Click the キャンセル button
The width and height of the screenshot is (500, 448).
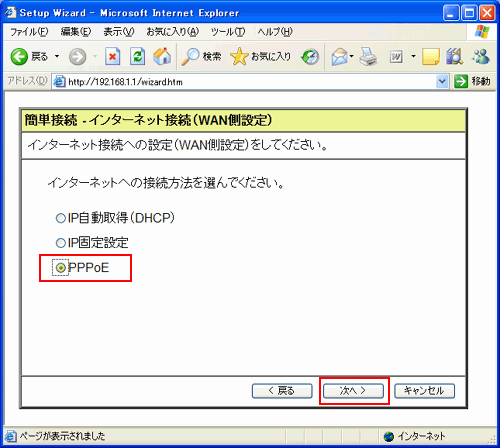[x=424, y=391]
